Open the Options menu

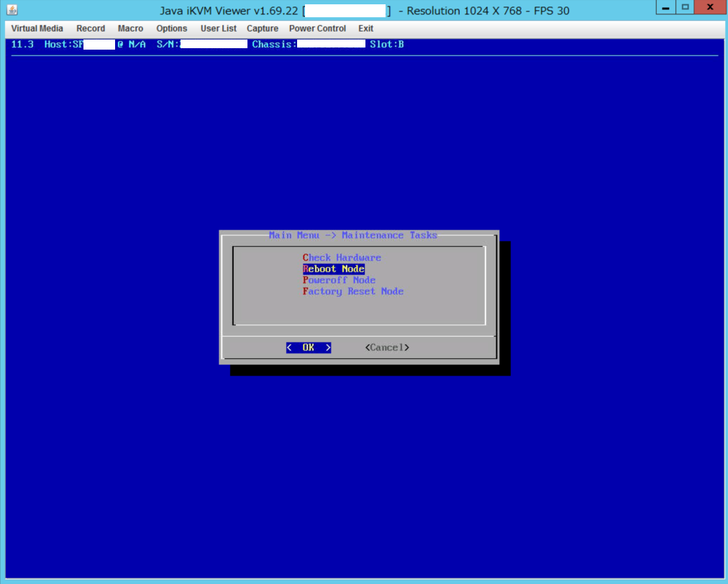pyautogui.click(x=171, y=29)
